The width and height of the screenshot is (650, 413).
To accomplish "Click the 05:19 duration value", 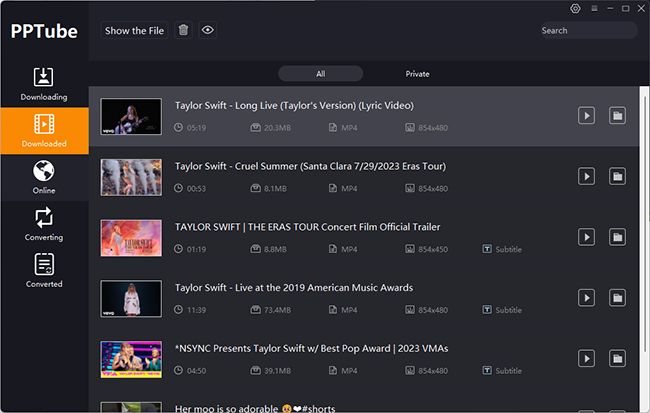I will (196, 128).
